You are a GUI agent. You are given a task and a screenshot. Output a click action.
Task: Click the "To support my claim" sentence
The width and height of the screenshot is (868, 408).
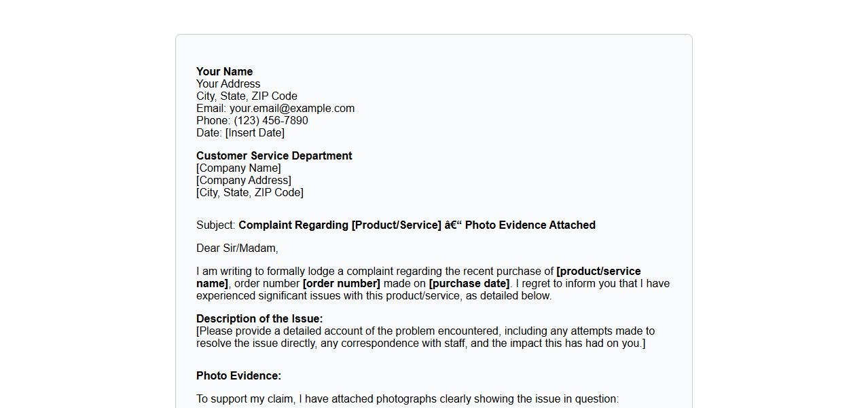pyautogui.click(x=408, y=399)
